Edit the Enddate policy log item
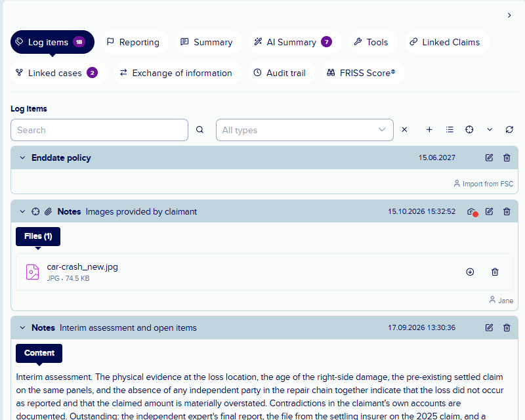Image resolution: width=525 pixels, height=420 pixels. [489, 157]
